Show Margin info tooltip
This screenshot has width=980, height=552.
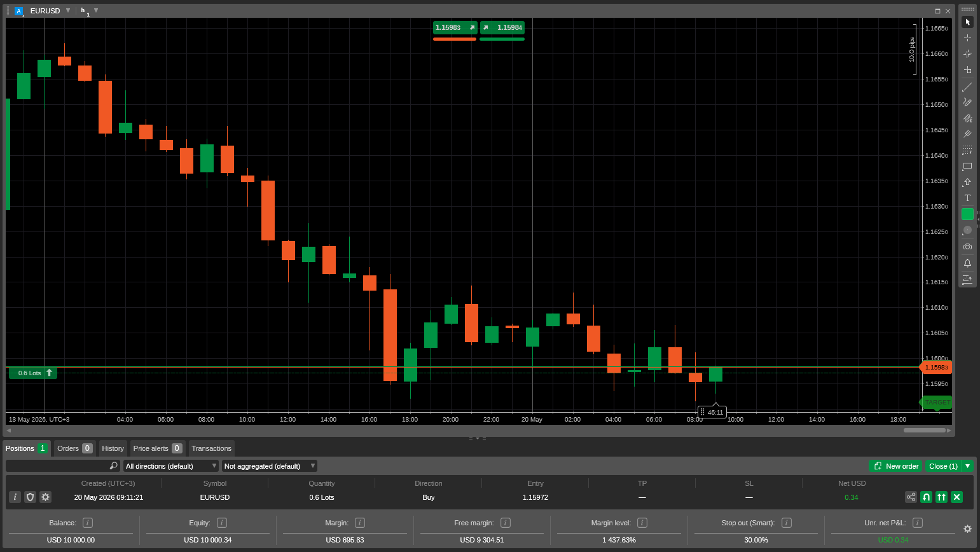click(360, 523)
